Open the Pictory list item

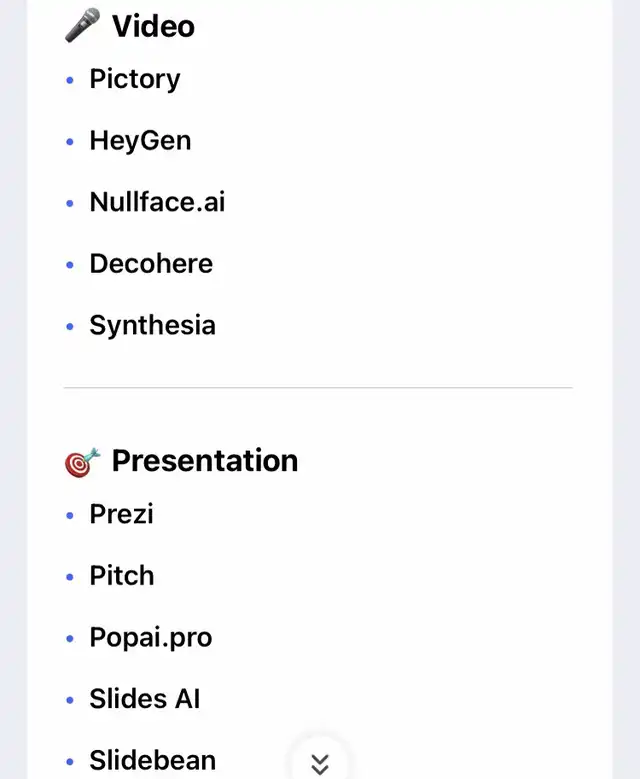[135, 79]
